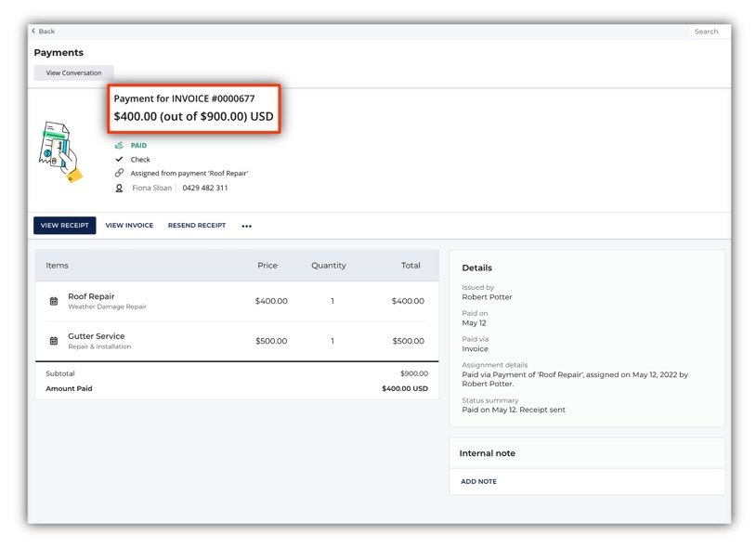Click the Internal note heading

(487, 453)
